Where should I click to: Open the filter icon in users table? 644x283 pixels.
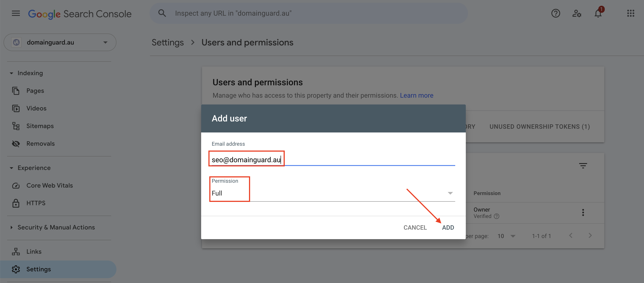pos(583,166)
